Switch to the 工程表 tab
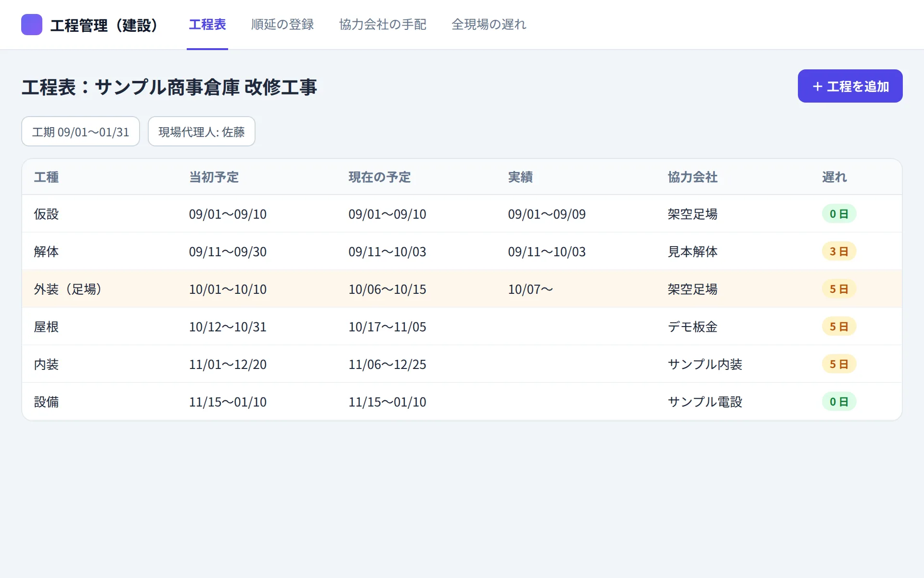This screenshot has height=578, width=924. click(x=207, y=25)
